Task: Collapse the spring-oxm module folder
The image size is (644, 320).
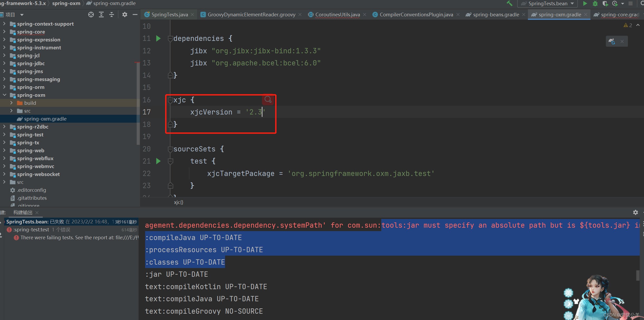Action: [4, 95]
